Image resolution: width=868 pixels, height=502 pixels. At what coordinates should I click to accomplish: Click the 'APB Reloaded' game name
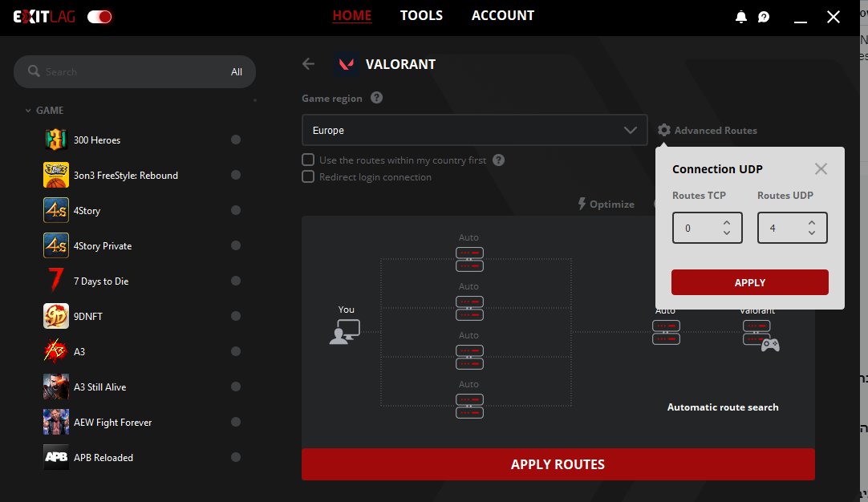[x=103, y=458]
